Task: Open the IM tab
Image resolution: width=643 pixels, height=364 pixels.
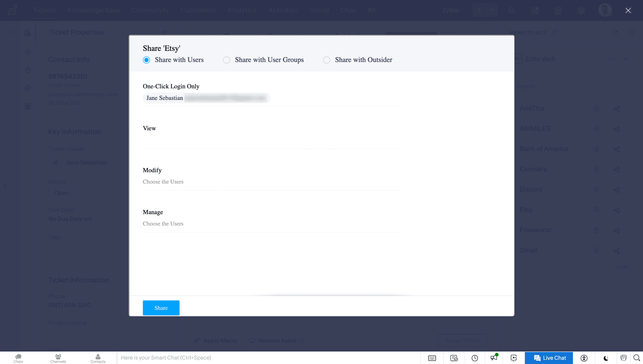Action: coord(371,10)
